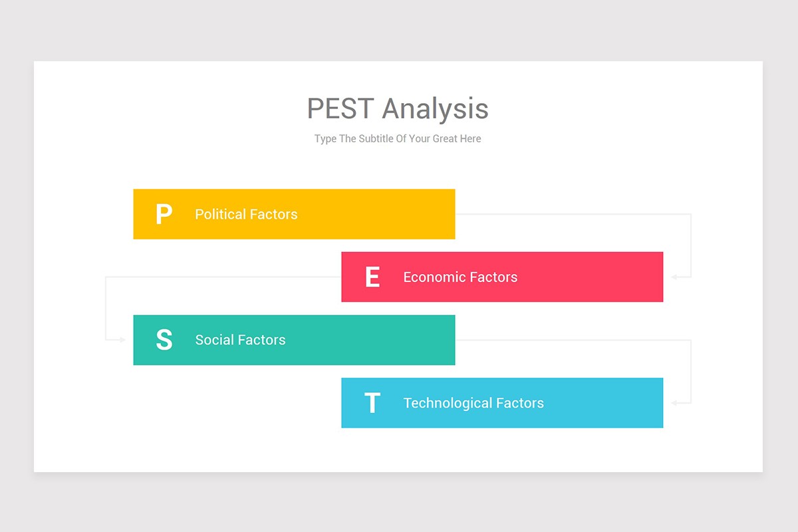Select the yellow Political Factors bar

[294, 214]
